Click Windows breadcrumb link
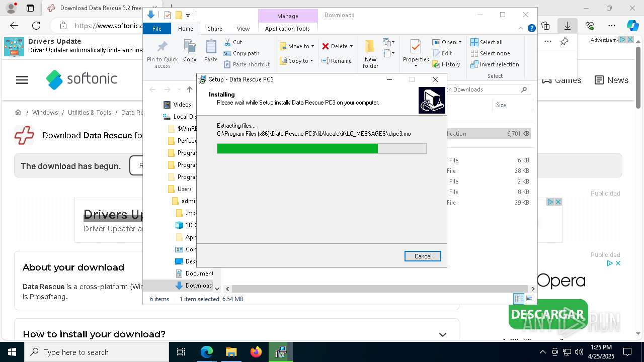This screenshot has width=644, height=362. [45, 113]
